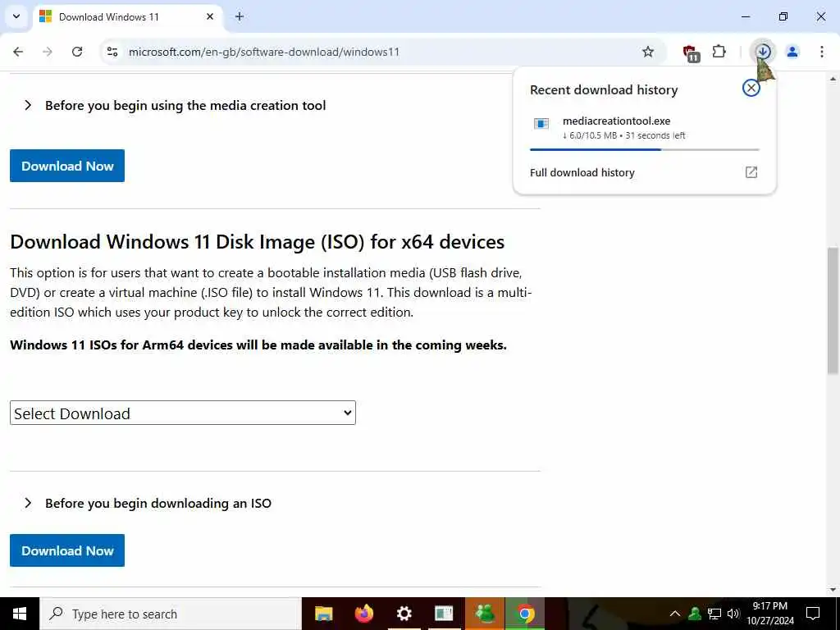The width and height of the screenshot is (840, 630).
Task: Open File Explorer from the taskbar
Action: click(323, 614)
